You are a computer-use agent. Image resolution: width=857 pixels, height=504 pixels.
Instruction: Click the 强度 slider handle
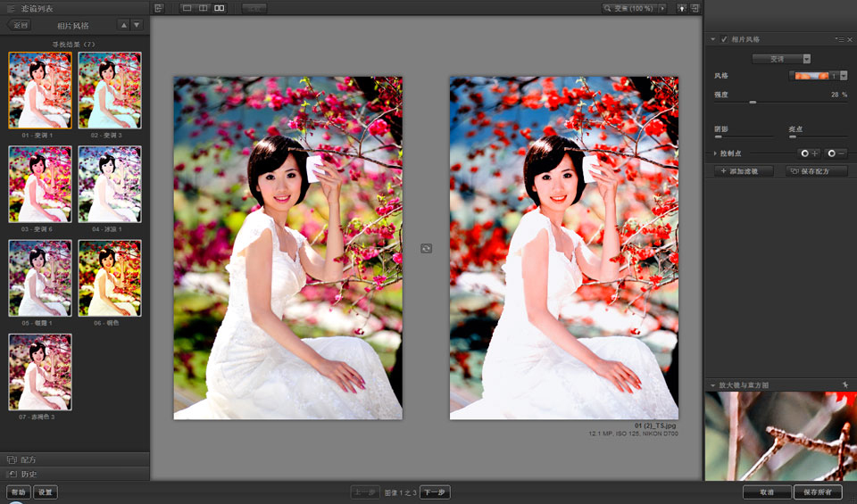click(753, 103)
